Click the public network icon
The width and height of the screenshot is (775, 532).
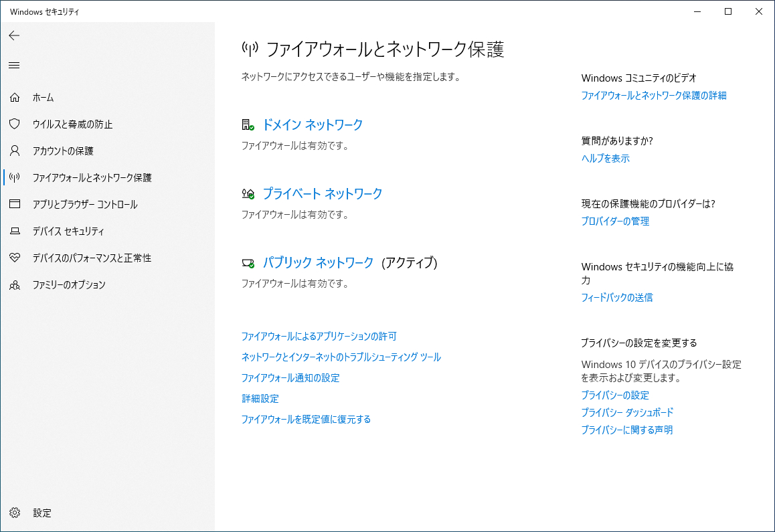tap(248, 263)
